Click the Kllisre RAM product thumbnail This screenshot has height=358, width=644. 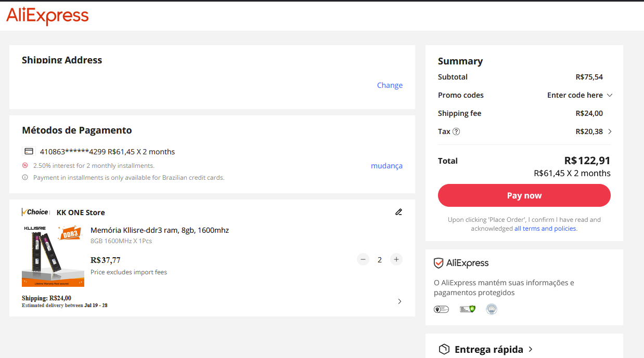tap(53, 256)
